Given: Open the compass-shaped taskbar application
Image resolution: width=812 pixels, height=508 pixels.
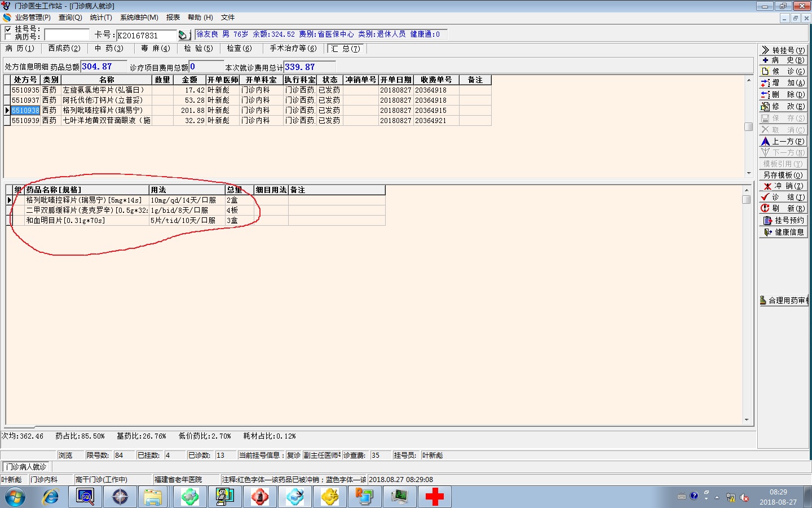Looking at the screenshot, I should [120, 497].
